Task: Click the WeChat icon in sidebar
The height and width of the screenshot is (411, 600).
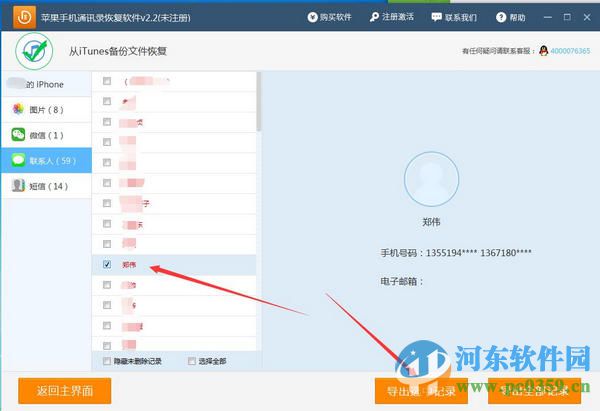Action: click(18, 135)
